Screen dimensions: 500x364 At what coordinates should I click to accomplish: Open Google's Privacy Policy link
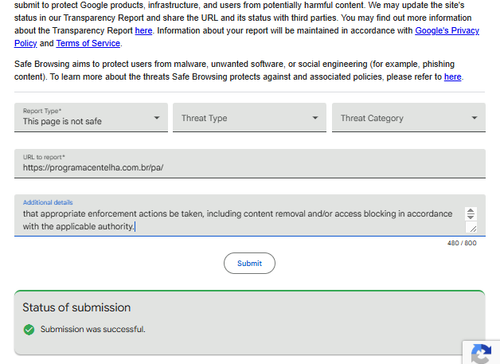tap(447, 31)
